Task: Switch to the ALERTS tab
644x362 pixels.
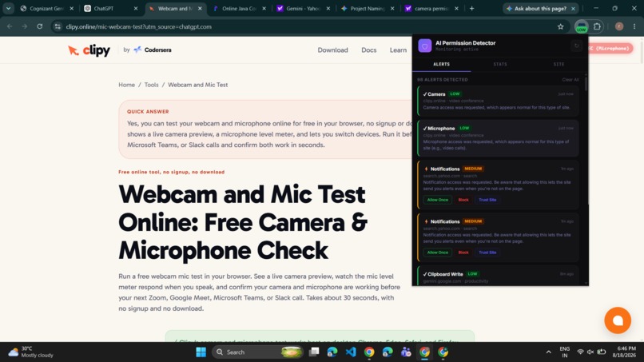Action: coord(442,65)
